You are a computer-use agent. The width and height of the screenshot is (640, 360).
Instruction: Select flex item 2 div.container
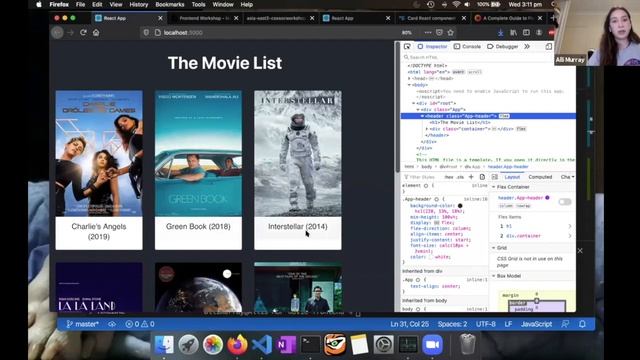point(533,236)
